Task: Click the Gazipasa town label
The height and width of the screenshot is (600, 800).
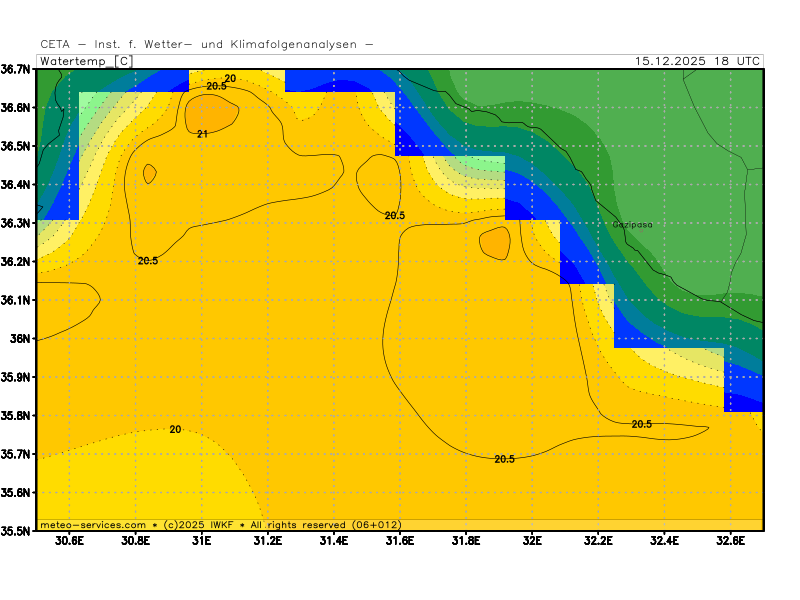Action: click(x=632, y=225)
